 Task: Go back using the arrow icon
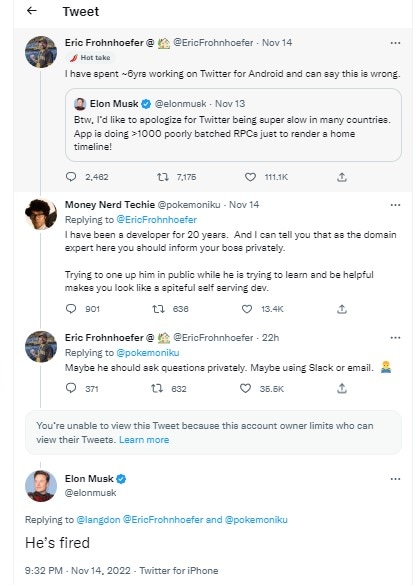pos(32,11)
